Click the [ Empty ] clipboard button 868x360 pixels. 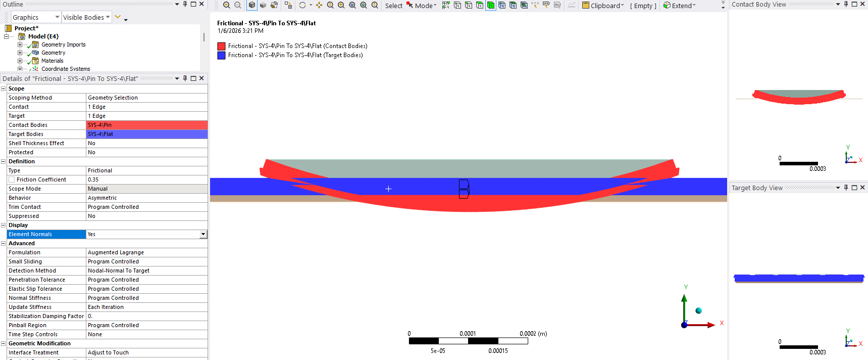click(x=643, y=6)
